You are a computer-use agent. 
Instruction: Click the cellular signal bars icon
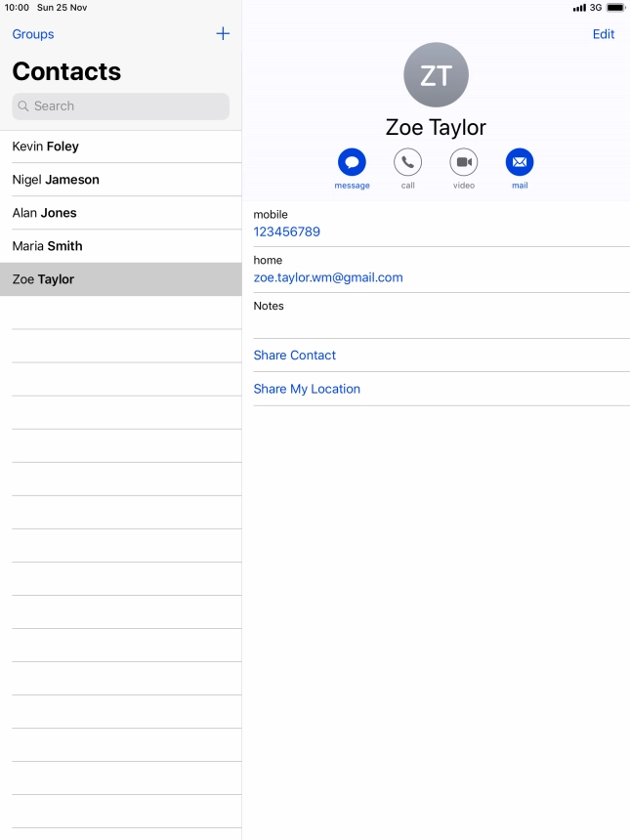579,8
